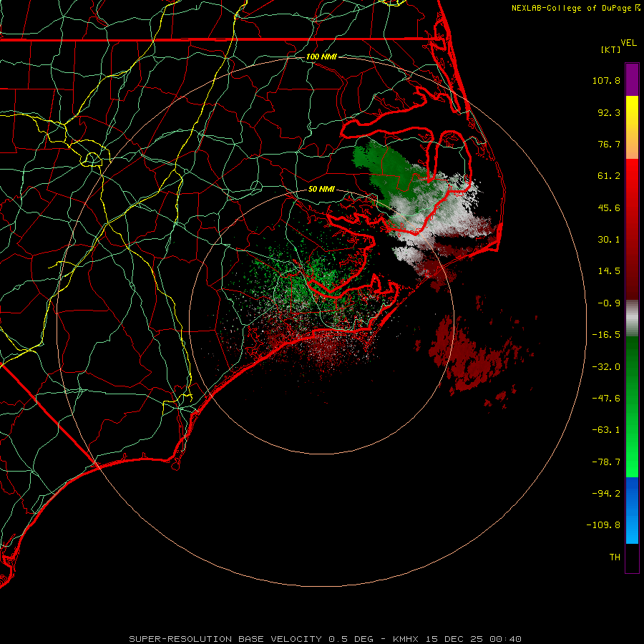Click the -63.1 velocity scale value
Image resolution: width=644 pixels, height=644 pixels.
pos(606,430)
